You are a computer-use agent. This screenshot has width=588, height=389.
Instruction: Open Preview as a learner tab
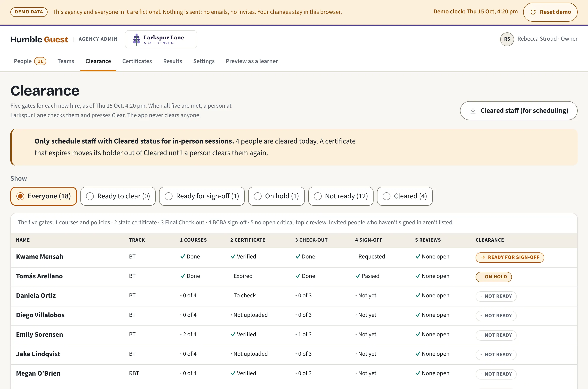(252, 61)
